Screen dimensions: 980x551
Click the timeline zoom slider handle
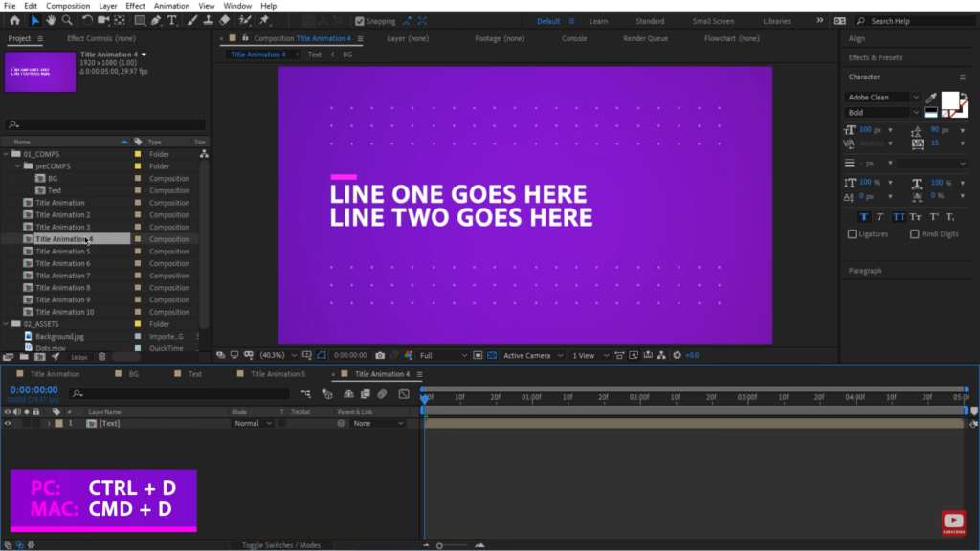tap(439, 545)
